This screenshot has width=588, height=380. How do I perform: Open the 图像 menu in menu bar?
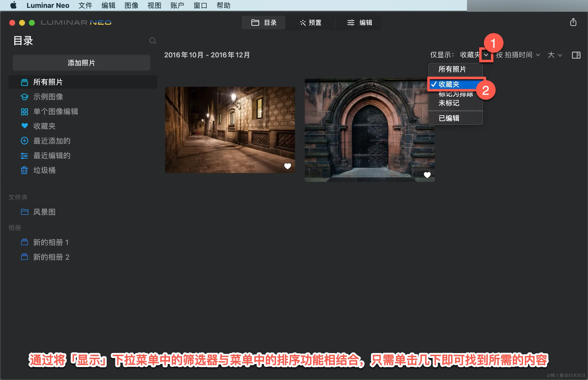[x=131, y=5]
